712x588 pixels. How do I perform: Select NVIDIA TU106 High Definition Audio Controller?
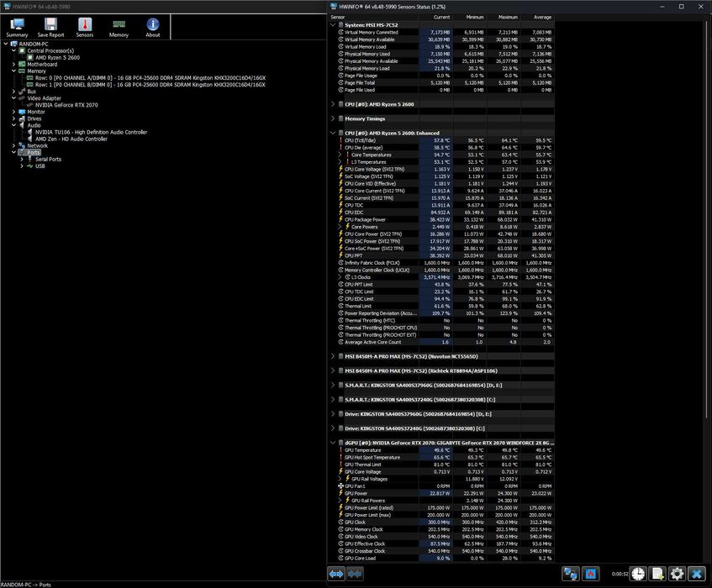click(92, 132)
